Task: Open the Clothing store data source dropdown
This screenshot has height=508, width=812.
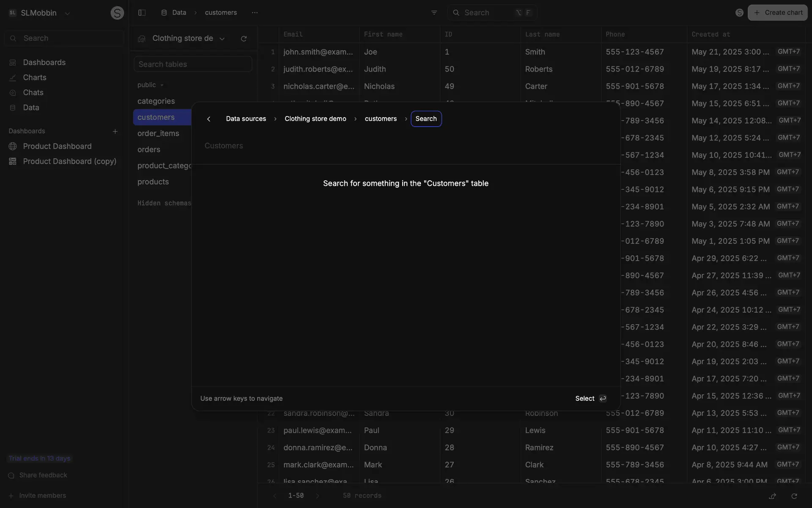Action: [222, 39]
